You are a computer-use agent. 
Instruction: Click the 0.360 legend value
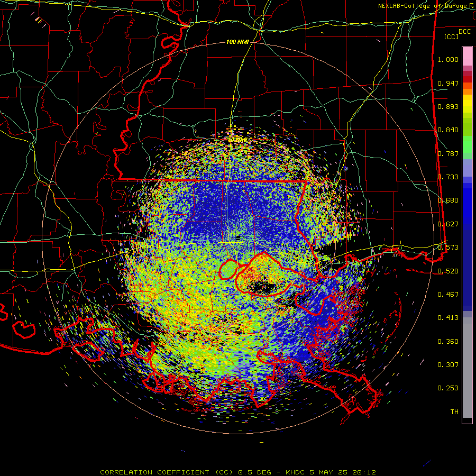click(x=448, y=342)
